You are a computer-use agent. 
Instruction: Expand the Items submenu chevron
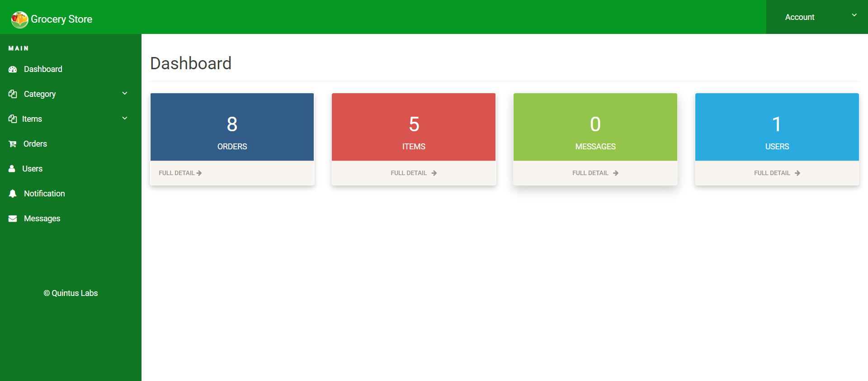point(125,118)
